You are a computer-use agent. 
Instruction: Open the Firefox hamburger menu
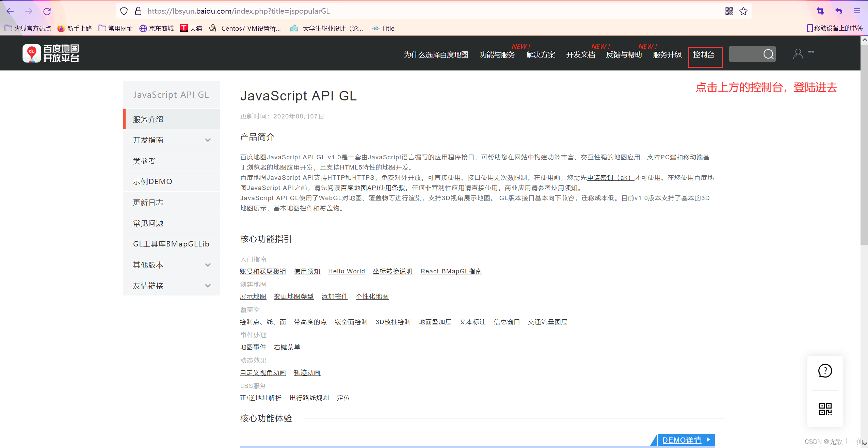(857, 11)
